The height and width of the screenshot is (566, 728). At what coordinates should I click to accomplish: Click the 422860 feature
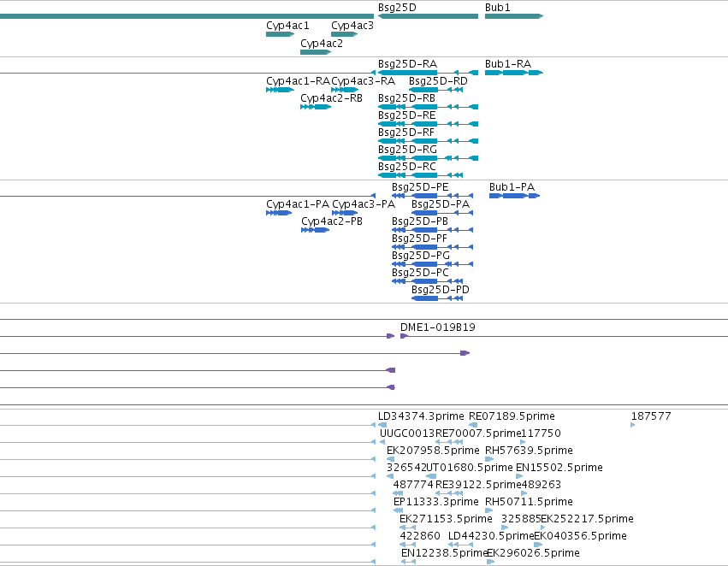pyautogui.click(x=408, y=545)
